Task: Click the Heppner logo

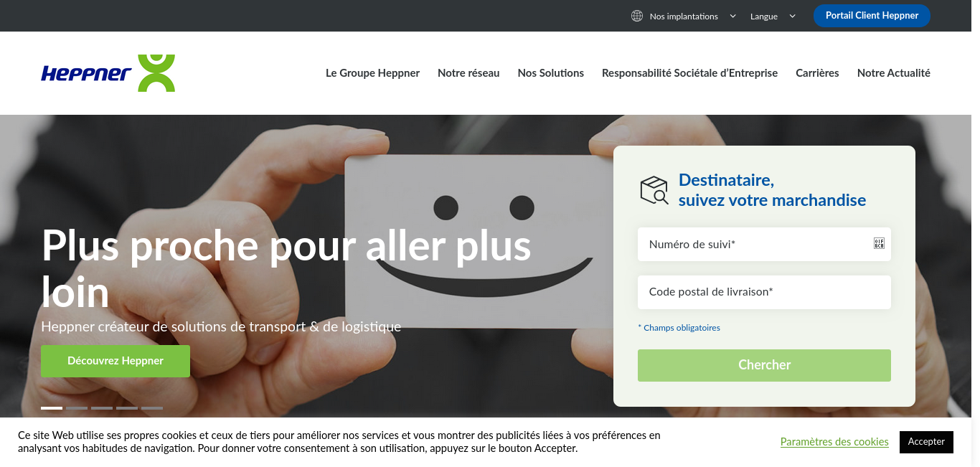Action: 108,73
